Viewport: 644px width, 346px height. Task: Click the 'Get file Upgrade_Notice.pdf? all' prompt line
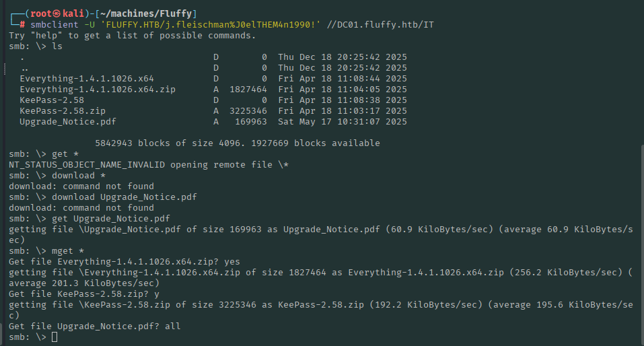pos(94,326)
